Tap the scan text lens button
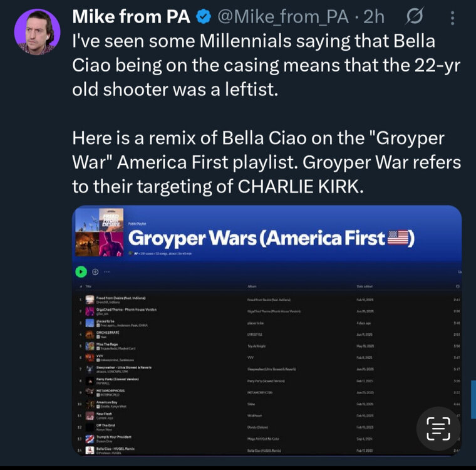The height and width of the screenshot is (470, 476). point(438,428)
